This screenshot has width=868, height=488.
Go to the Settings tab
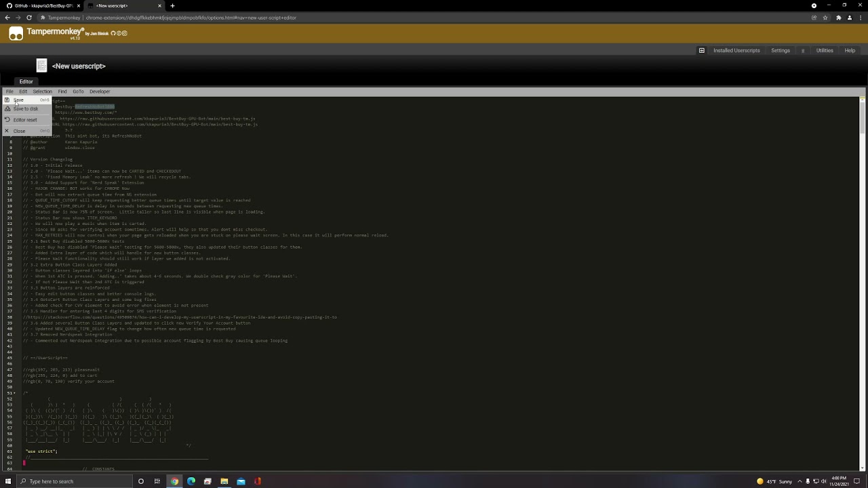pyautogui.click(x=781, y=51)
